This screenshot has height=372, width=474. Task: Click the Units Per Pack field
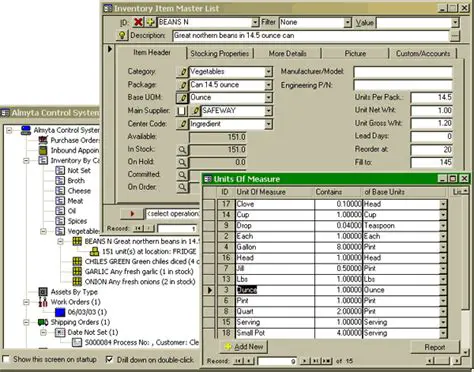(431, 98)
